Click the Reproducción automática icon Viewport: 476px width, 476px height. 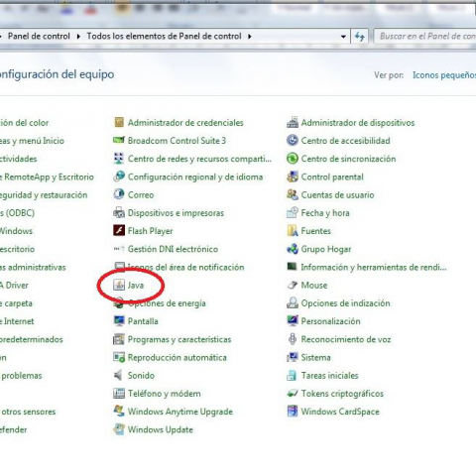tap(119, 357)
